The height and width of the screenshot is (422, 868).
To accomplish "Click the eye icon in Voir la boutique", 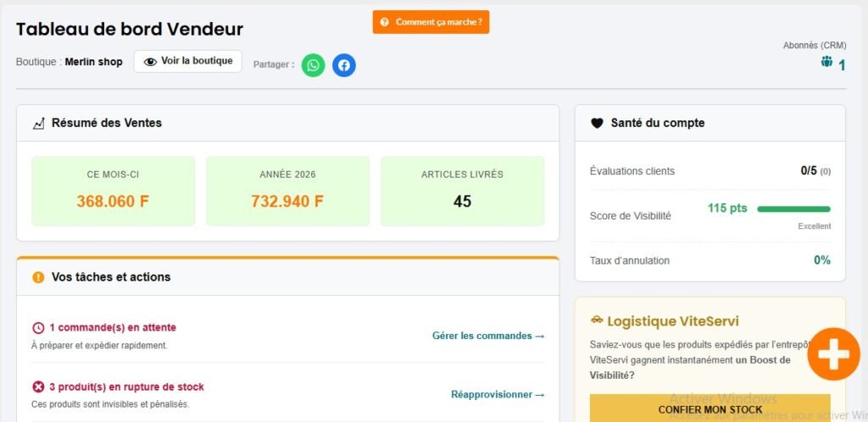I will 150,61.
